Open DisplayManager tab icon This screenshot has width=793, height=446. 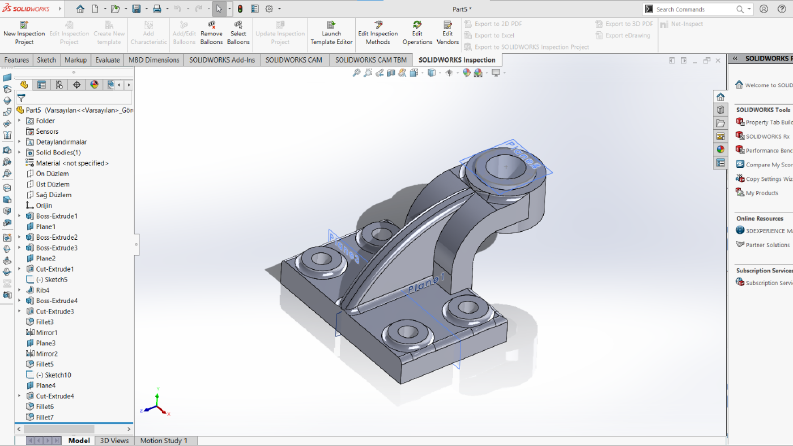[x=94, y=85]
